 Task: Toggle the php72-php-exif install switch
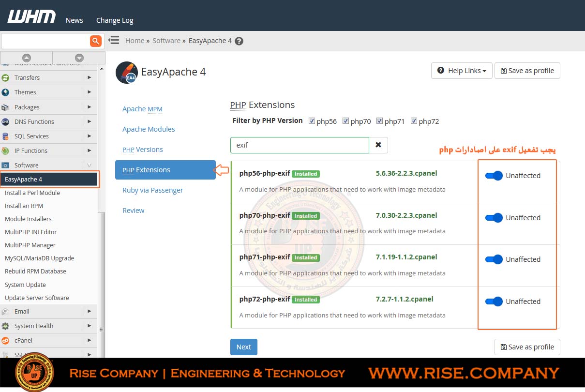494,302
